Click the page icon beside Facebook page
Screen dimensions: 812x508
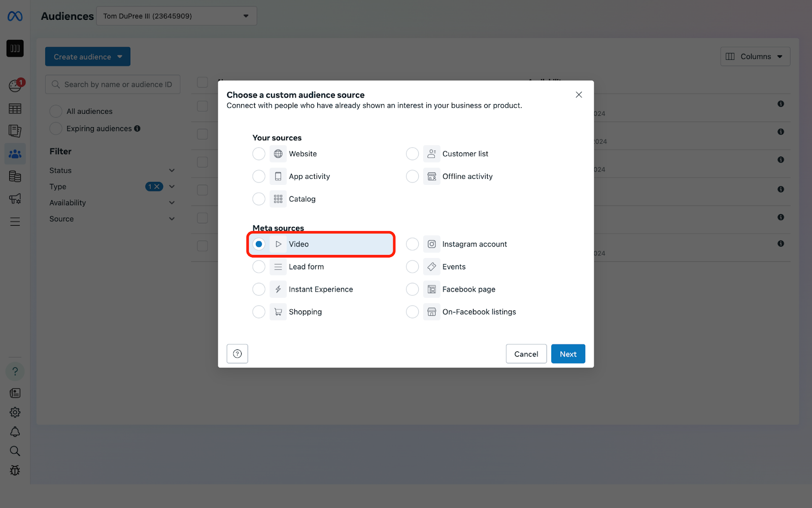point(431,290)
